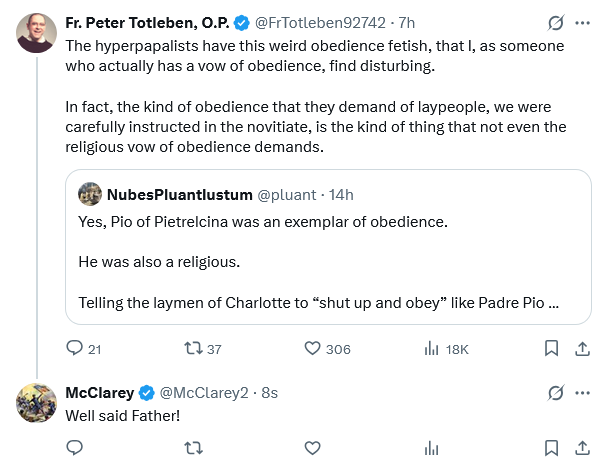The image size is (609, 468).
Task: Open McClarey's profile avatar
Action: click(37, 402)
